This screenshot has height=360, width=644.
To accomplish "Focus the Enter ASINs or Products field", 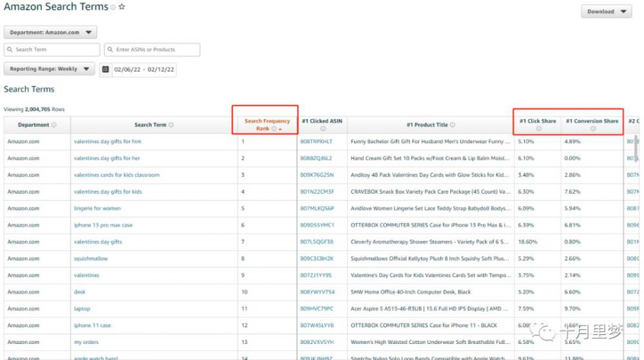I will [x=152, y=49].
